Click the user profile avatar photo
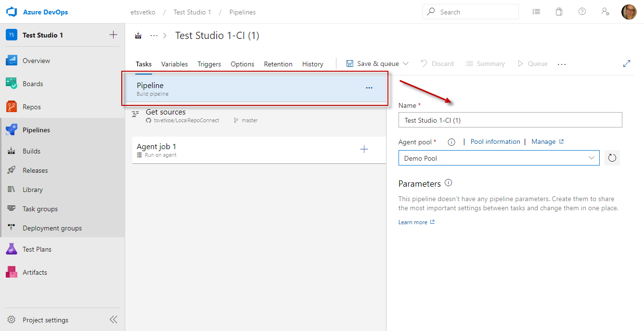 point(629,12)
